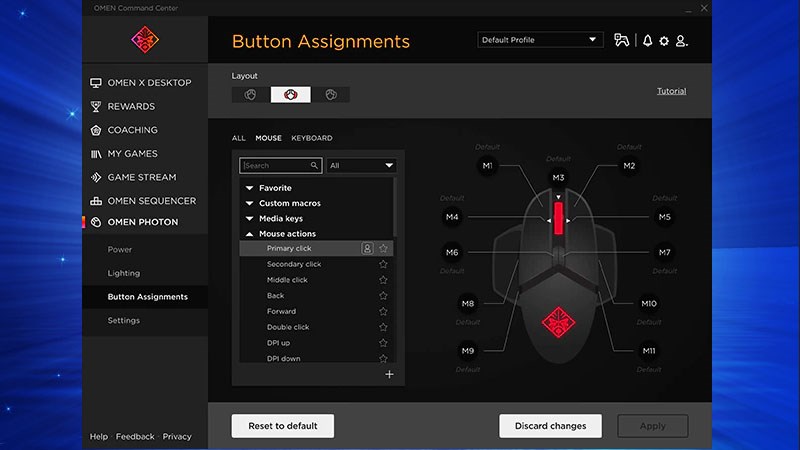Open the Tutorial link

[x=671, y=91]
